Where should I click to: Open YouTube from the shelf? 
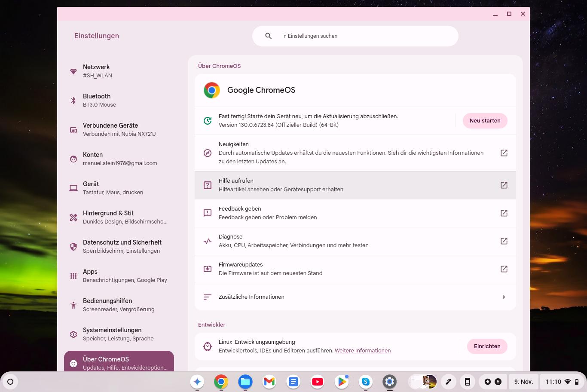[x=318, y=382]
